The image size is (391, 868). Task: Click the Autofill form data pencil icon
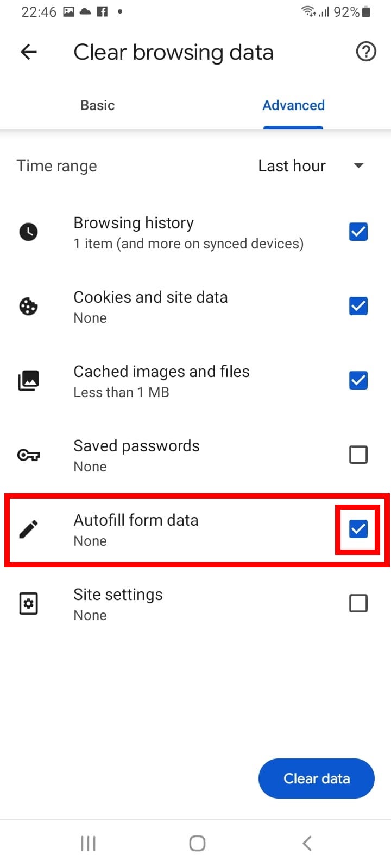(x=28, y=529)
